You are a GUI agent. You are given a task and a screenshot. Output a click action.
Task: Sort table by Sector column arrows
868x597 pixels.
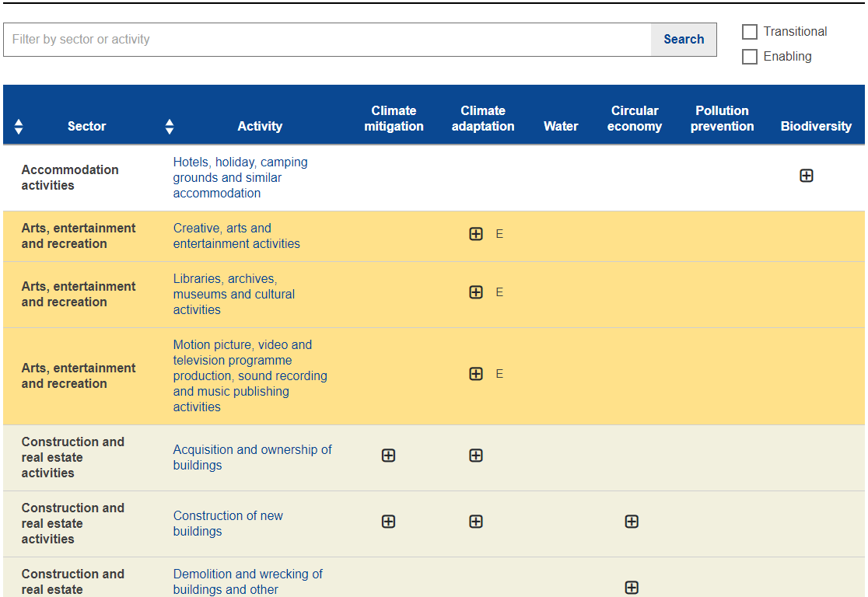click(x=19, y=127)
